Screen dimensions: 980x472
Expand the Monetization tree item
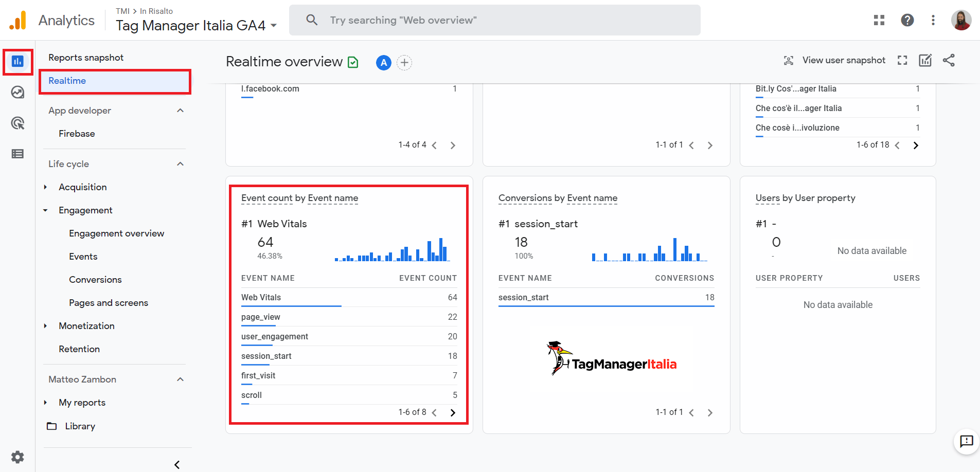tap(45, 326)
